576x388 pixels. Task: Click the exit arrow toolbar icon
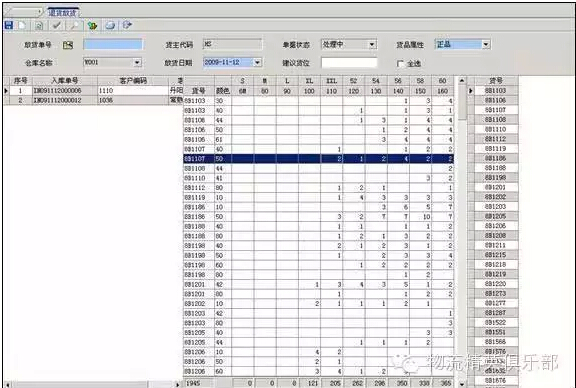tap(127, 25)
